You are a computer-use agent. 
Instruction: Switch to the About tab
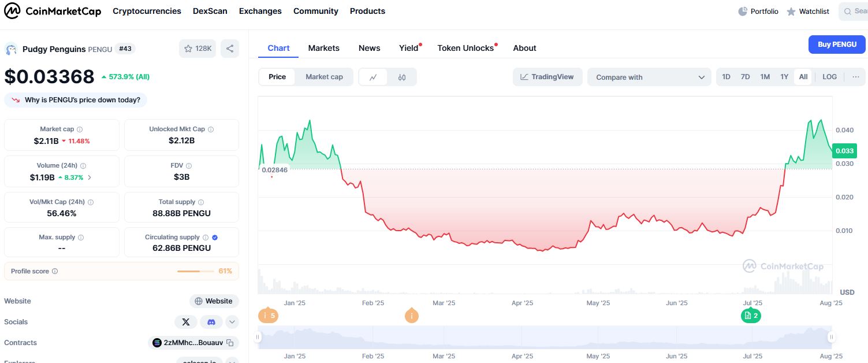pyautogui.click(x=525, y=48)
